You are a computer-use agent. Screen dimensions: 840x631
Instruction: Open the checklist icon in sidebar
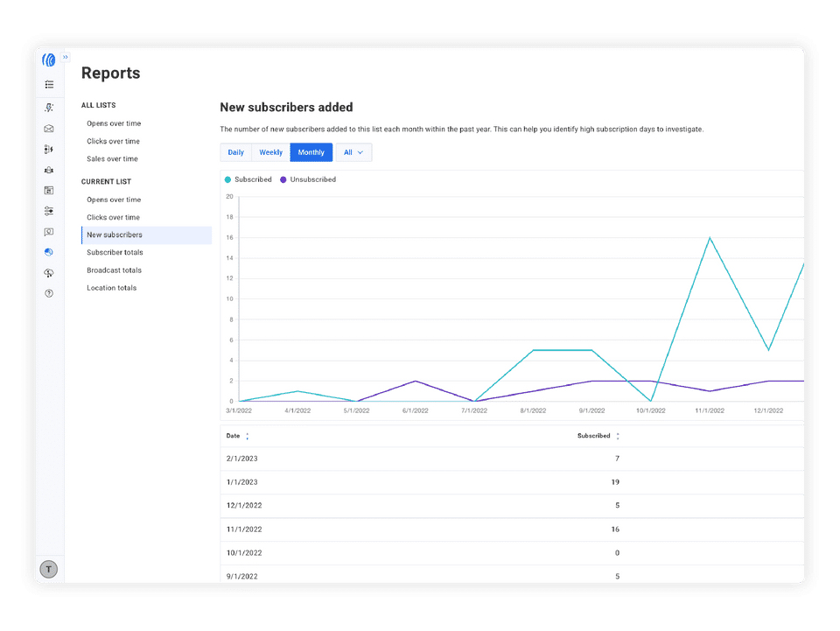(x=49, y=85)
